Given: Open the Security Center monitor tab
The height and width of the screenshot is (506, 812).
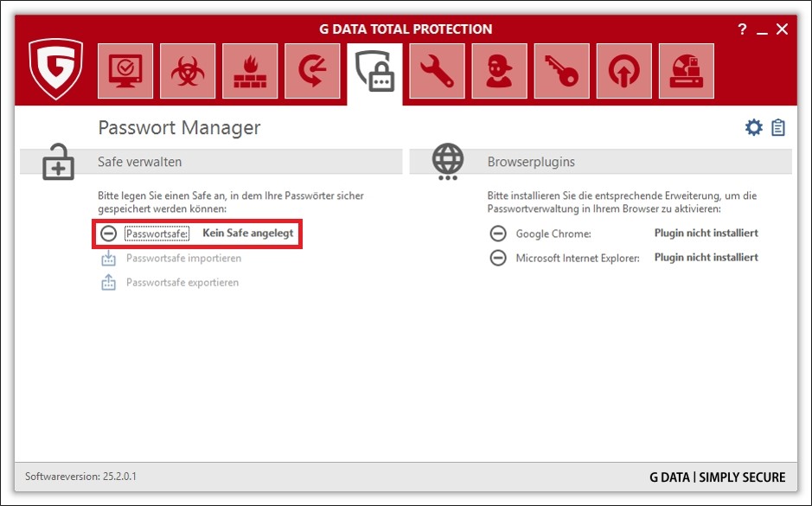Looking at the screenshot, I should click(125, 71).
